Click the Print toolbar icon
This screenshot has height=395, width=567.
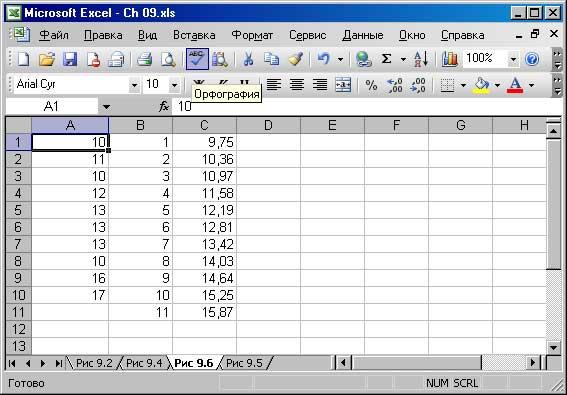[144, 59]
